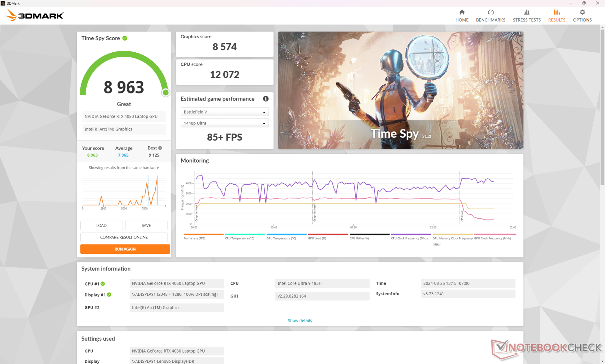Click Frame rate orange legend swatch

203,234
